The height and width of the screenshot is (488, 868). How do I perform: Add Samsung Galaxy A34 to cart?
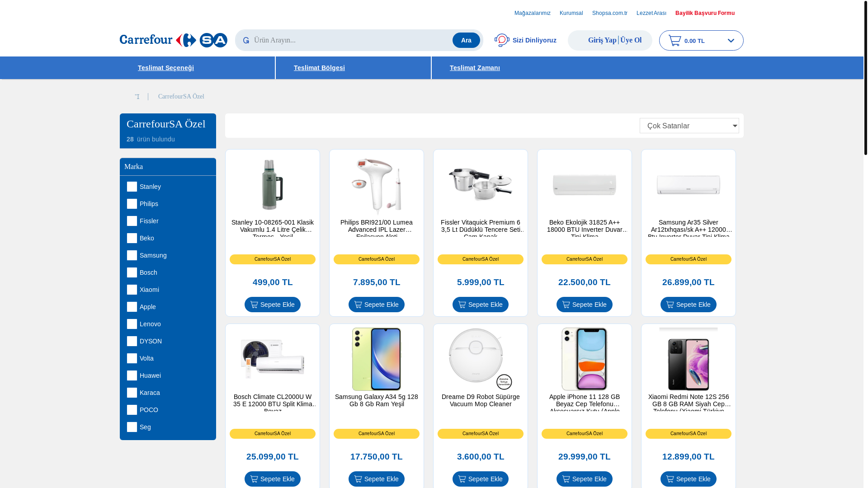(x=377, y=479)
